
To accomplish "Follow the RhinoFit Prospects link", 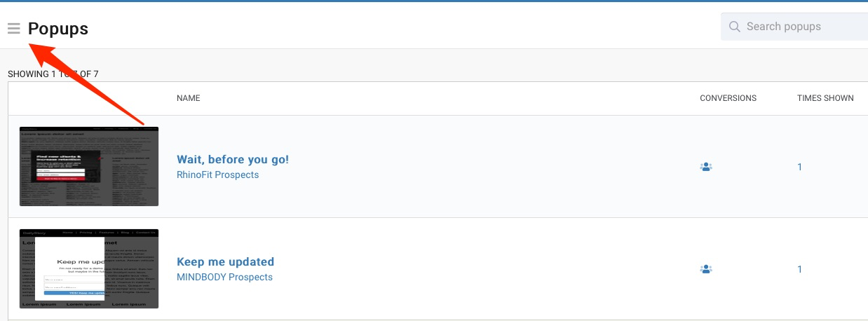I will 217,175.
